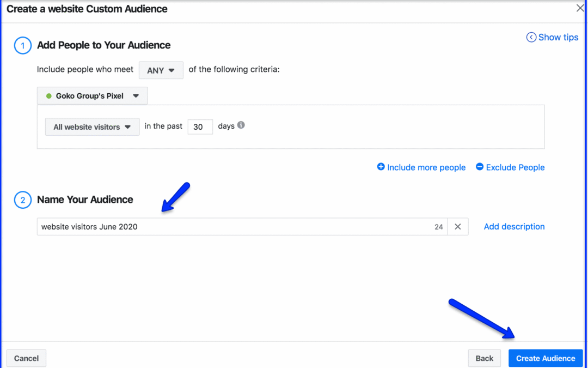This screenshot has width=588, height=368.
Task: Click the back chevron icon on Show tips
Action: pyautogui.click(x=530, y=37)
